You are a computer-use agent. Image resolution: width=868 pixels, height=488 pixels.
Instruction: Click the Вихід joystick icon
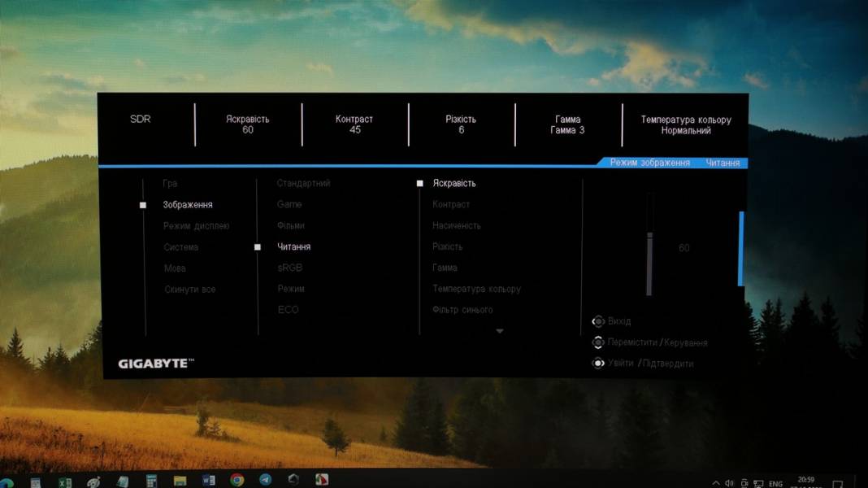click(x=598, y=321)
